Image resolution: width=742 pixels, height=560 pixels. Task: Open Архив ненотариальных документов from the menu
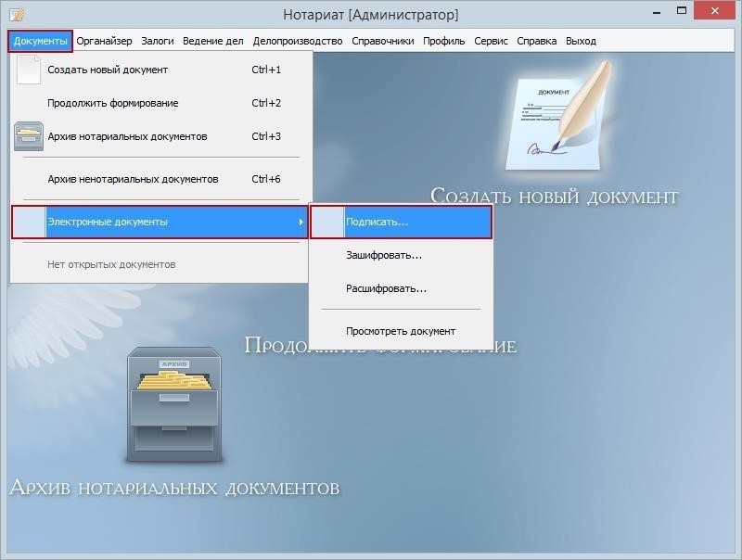pos(133,179)
